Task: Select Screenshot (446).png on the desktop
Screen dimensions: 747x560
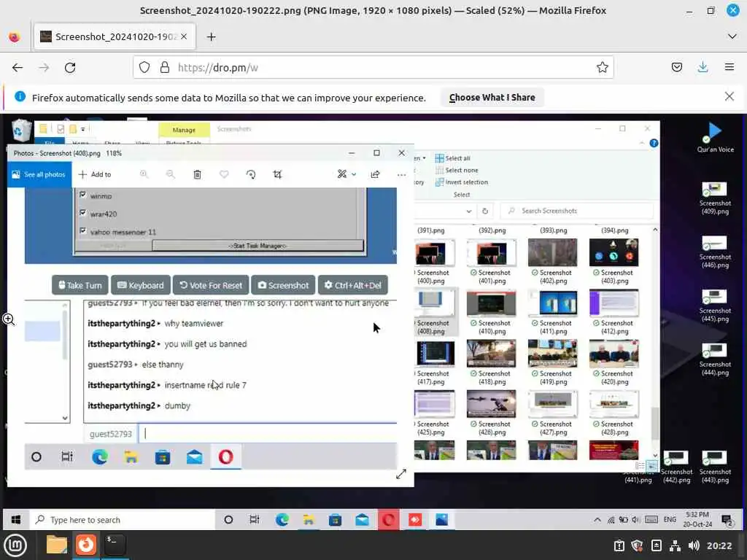Action: [715, 252]
